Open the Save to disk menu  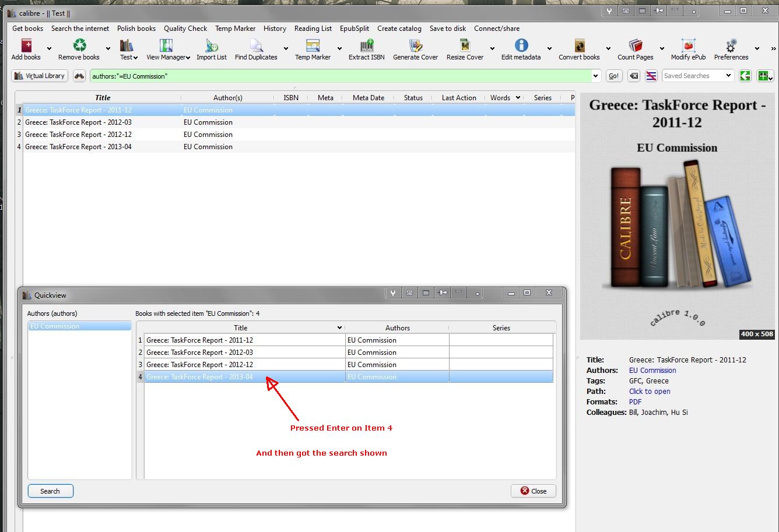coord(448,29)
